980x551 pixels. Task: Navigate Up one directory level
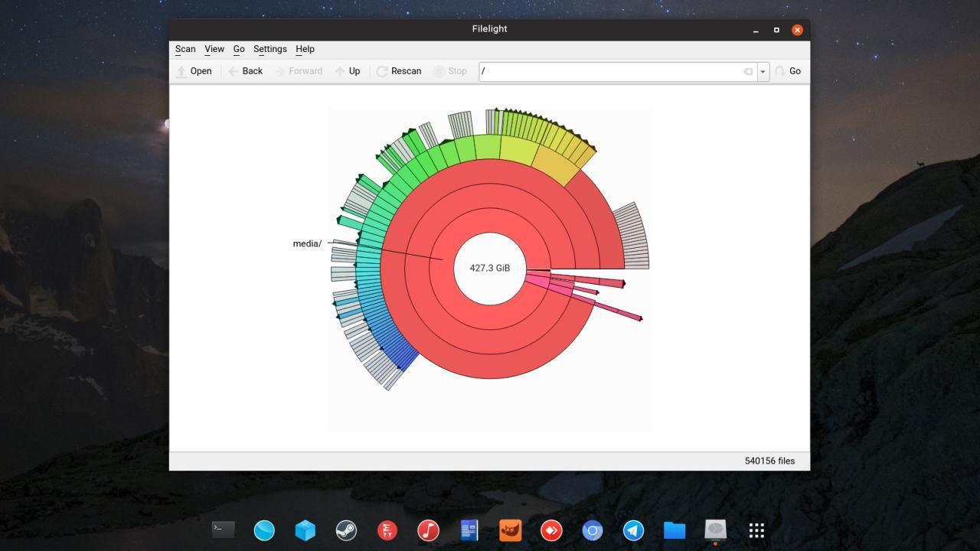pos(347,71)
